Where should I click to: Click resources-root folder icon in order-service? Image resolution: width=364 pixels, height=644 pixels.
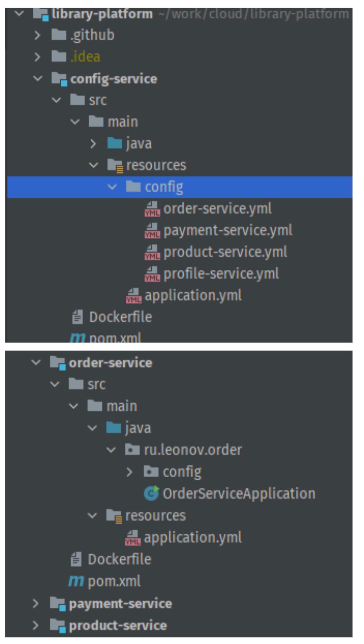pos(114,516)
